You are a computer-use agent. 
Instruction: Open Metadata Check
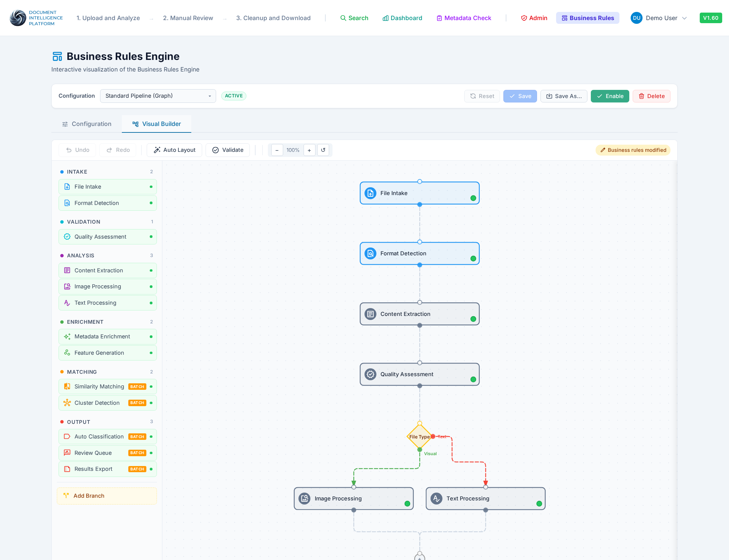click(x=464, y=18)
